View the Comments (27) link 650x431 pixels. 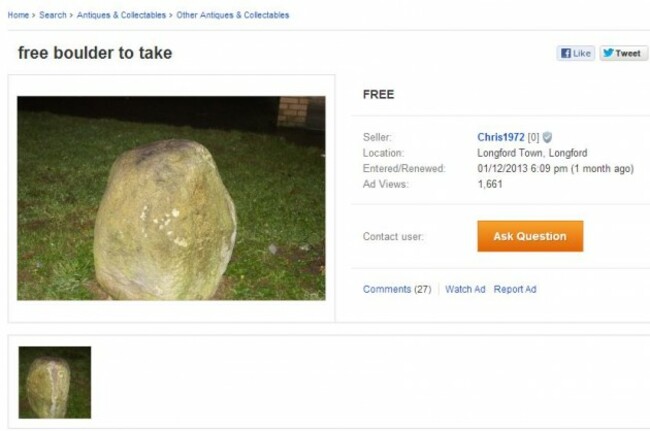397,289
